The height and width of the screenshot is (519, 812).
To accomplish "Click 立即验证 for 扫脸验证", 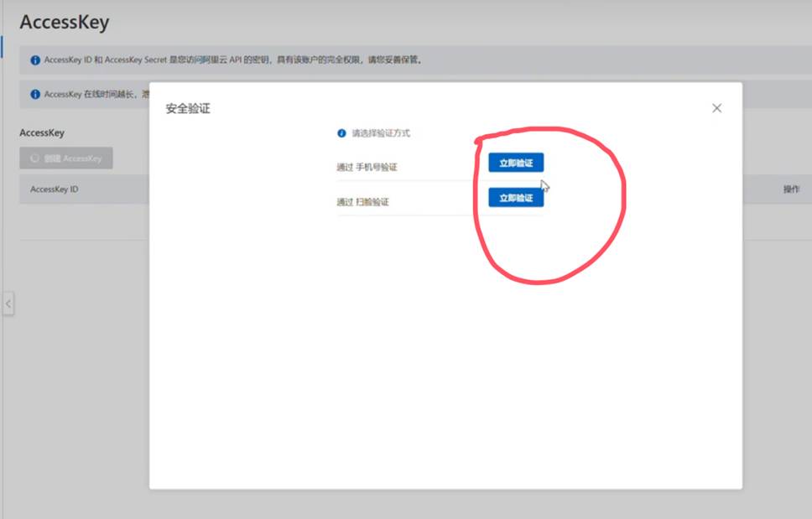I will tap(516, 198).
